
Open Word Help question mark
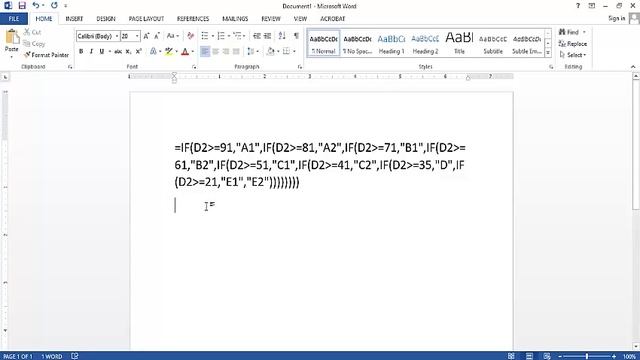tap(578, 6)
